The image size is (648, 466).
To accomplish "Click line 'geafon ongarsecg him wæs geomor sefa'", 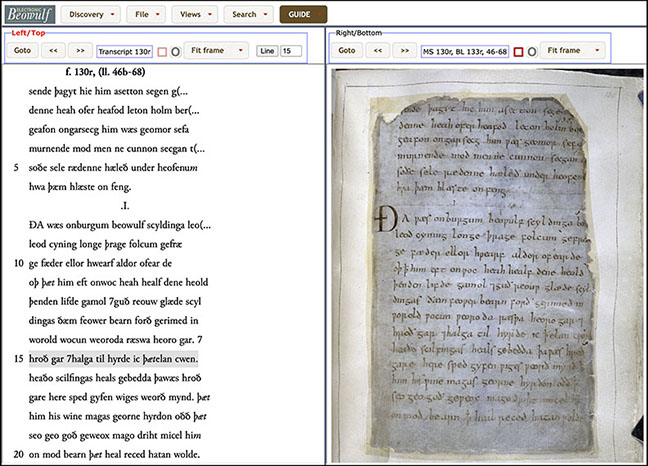I will click(109, 129).
